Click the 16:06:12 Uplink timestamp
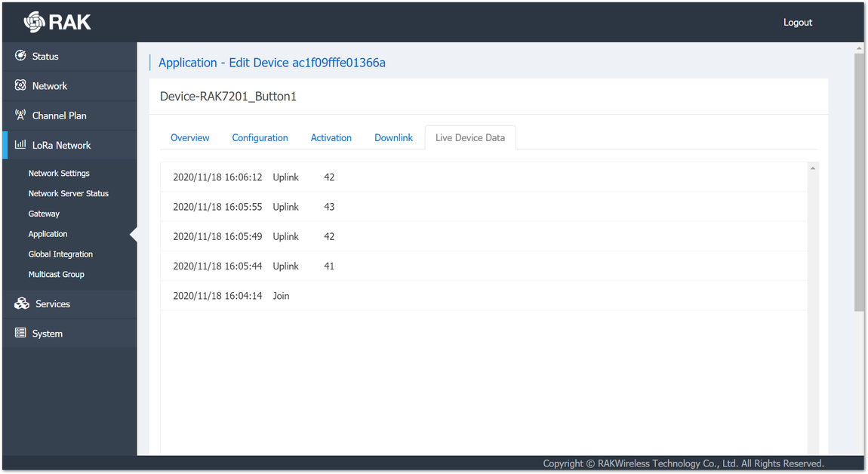 217,177
